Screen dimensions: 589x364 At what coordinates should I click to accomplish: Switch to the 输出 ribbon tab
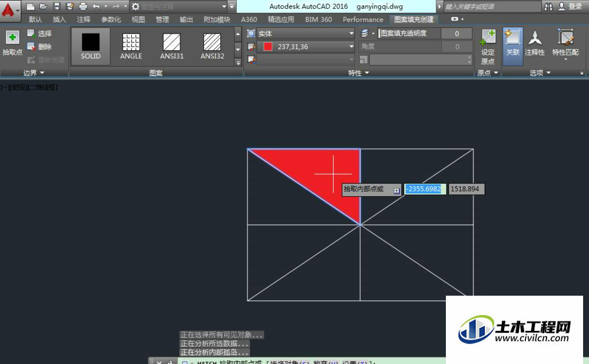[186, 19]
